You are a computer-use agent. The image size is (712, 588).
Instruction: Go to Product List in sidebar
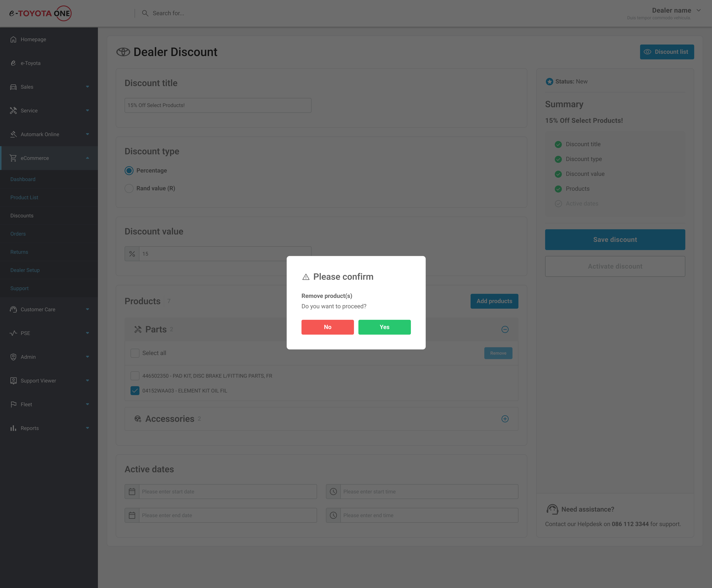point(24,198)
